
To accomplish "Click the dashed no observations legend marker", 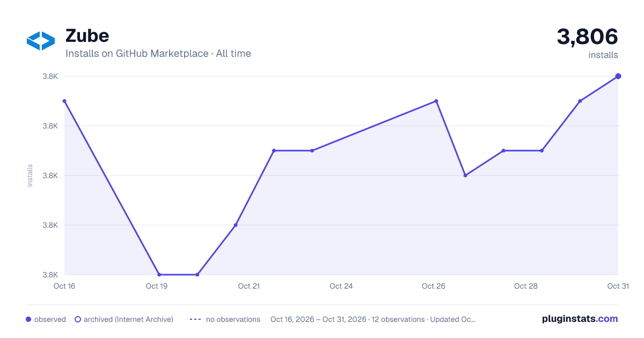I will [195, 319].
